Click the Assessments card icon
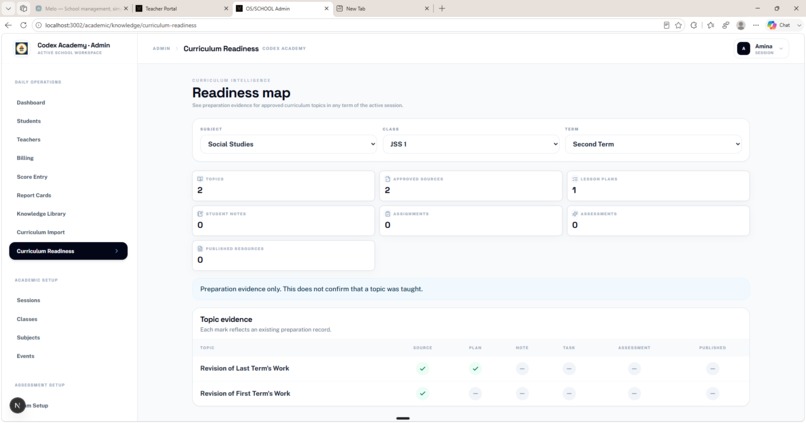The image size is (806, 423). (575, 214)
